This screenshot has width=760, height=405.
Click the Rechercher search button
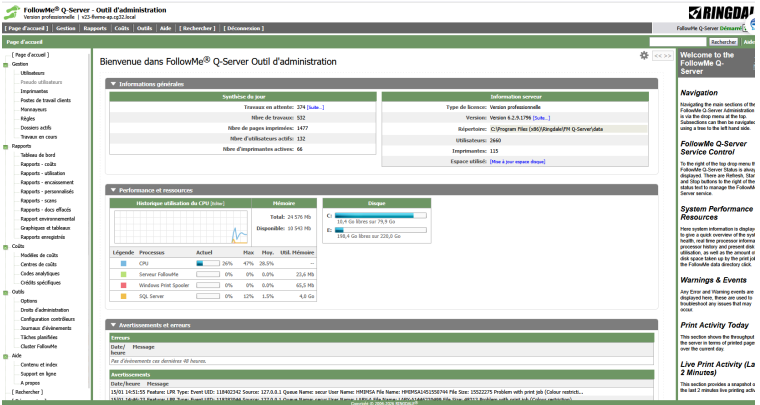point(724,42)
